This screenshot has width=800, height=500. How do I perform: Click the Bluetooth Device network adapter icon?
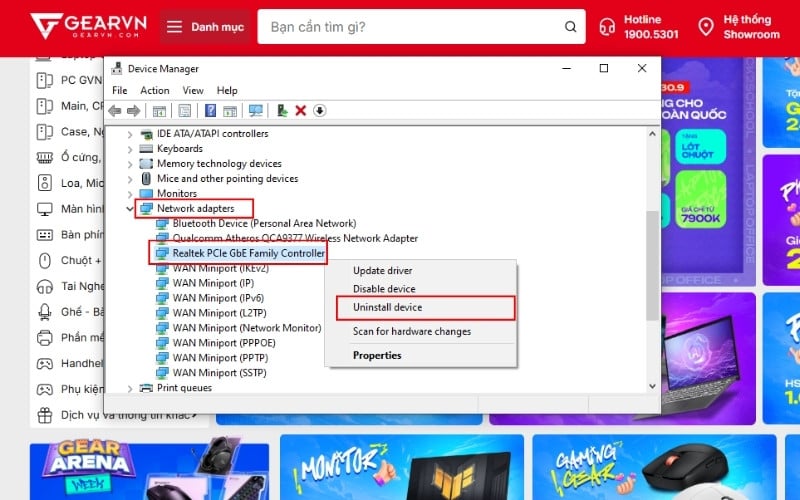click(162, 223)
